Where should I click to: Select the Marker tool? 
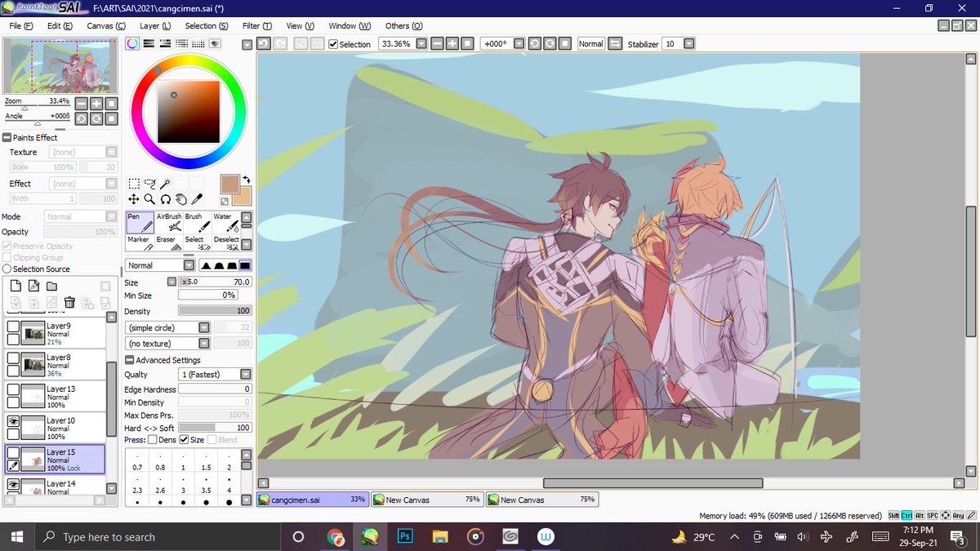pos(140,242)
